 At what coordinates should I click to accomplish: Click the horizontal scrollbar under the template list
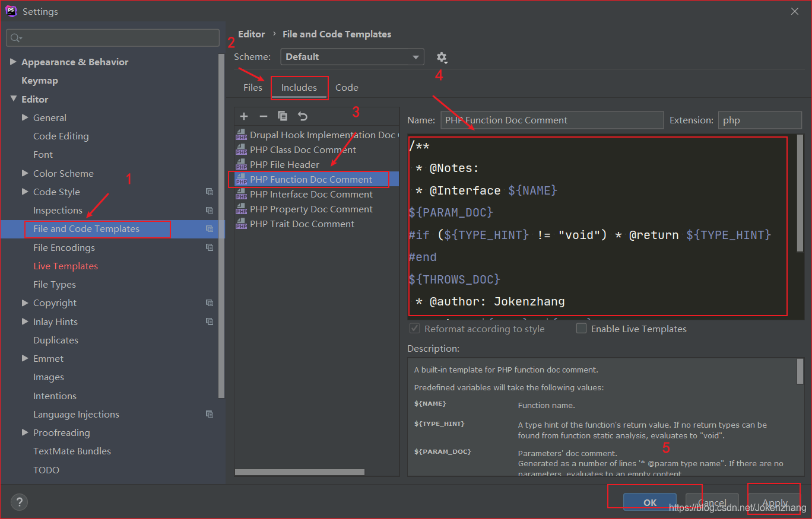tap(300, 472)
